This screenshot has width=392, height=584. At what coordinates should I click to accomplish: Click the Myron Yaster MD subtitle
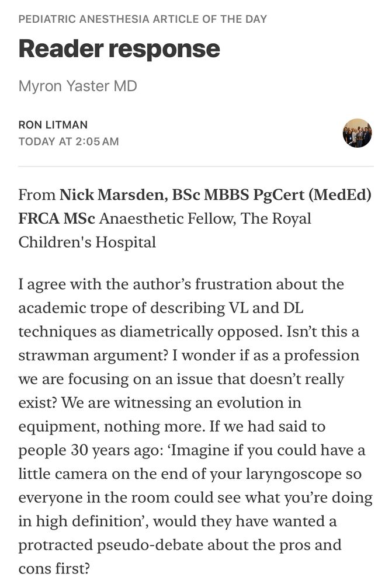tap(78, 86)
